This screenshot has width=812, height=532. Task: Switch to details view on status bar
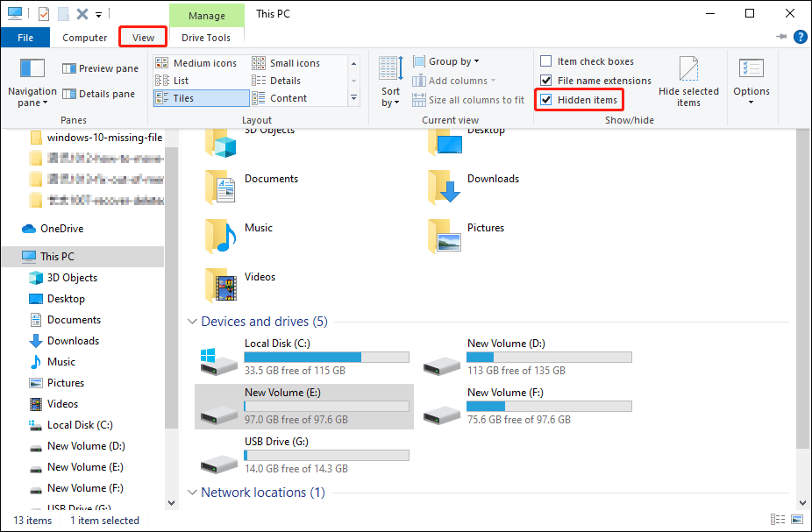(x=777, y=519)
